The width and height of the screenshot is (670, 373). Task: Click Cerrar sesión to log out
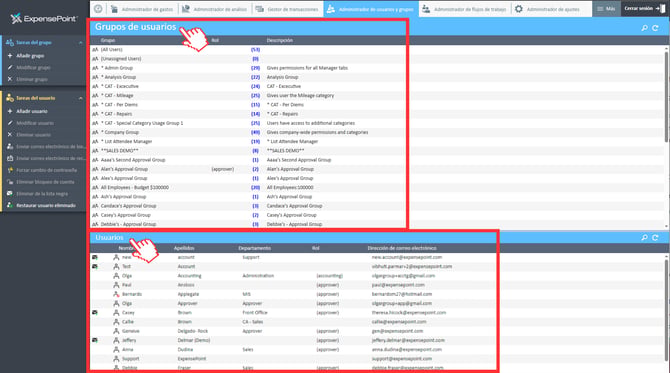coord(645,9)
